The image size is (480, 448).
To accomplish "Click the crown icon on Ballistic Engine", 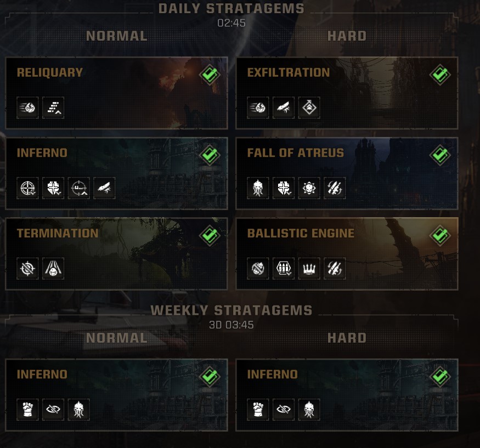I will click(x=309, y=268).
